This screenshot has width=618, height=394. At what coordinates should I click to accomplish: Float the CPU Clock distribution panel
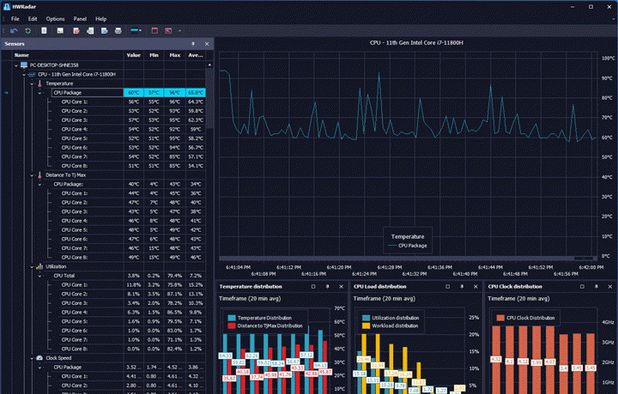point(582,286)
